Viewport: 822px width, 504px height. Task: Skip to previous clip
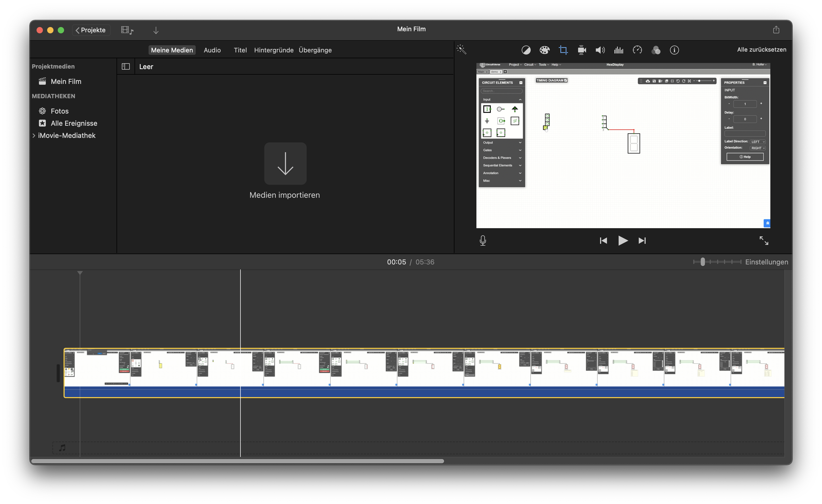click(603, 241)
